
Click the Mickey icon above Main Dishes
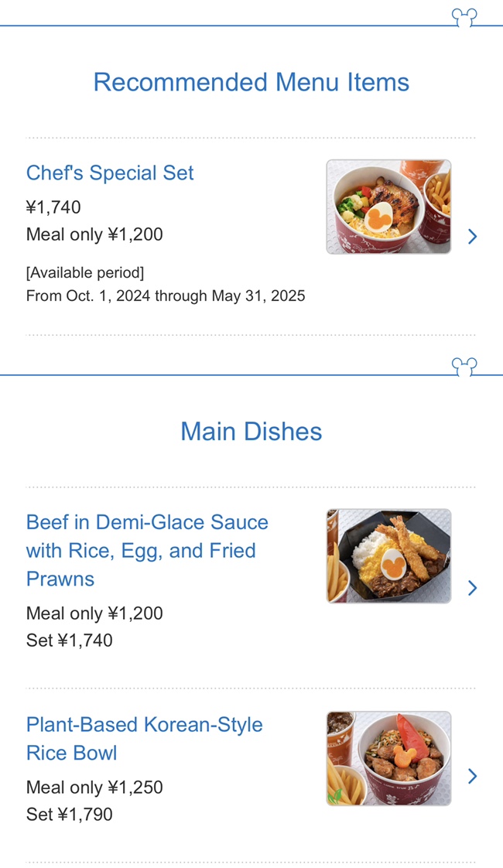pos(464,367)
